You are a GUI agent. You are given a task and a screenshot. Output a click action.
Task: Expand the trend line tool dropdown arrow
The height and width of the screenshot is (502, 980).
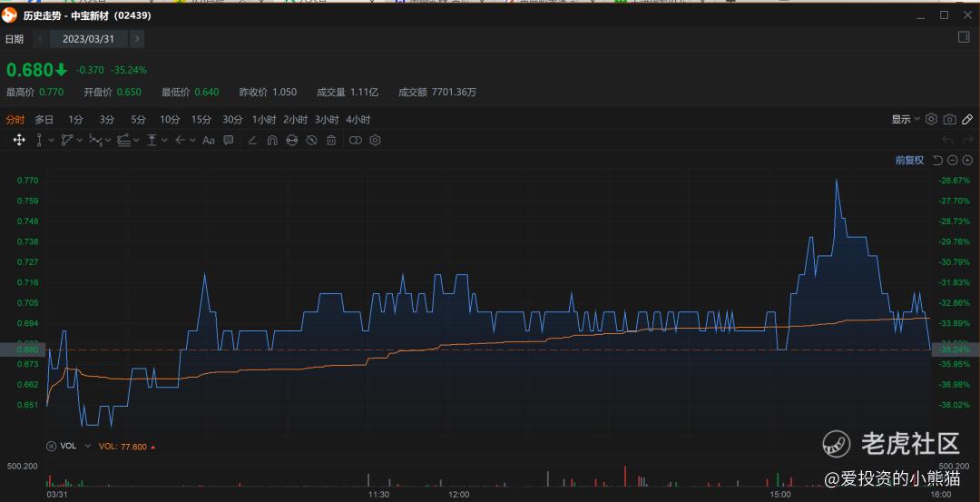tap(52, 140)
